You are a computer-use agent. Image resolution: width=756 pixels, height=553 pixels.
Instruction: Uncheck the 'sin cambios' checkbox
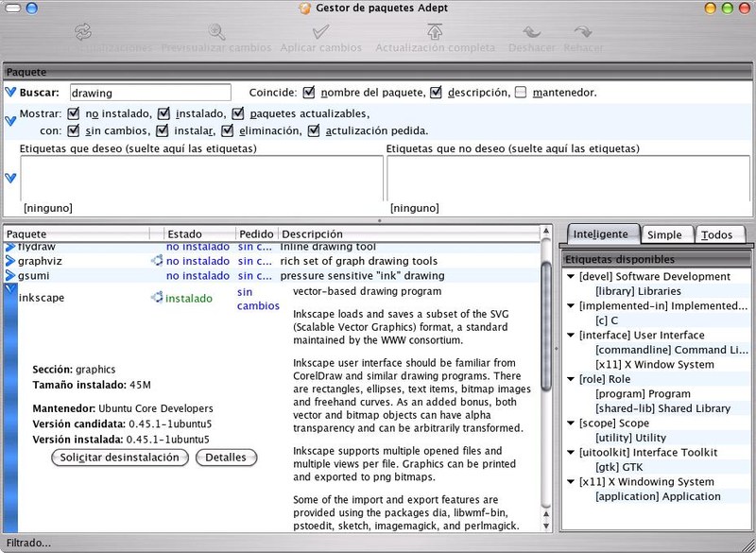click(x=74, y=130)
